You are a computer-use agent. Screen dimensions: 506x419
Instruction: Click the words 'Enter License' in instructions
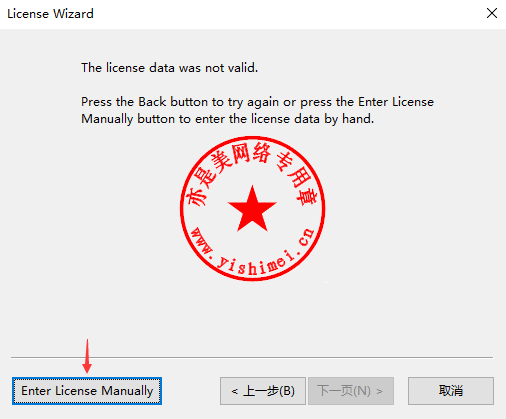(396, 102)
